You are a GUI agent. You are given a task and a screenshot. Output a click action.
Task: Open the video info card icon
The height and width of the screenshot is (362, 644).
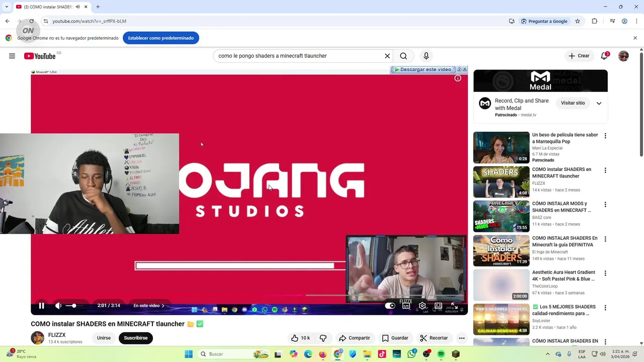coord(458,78)
